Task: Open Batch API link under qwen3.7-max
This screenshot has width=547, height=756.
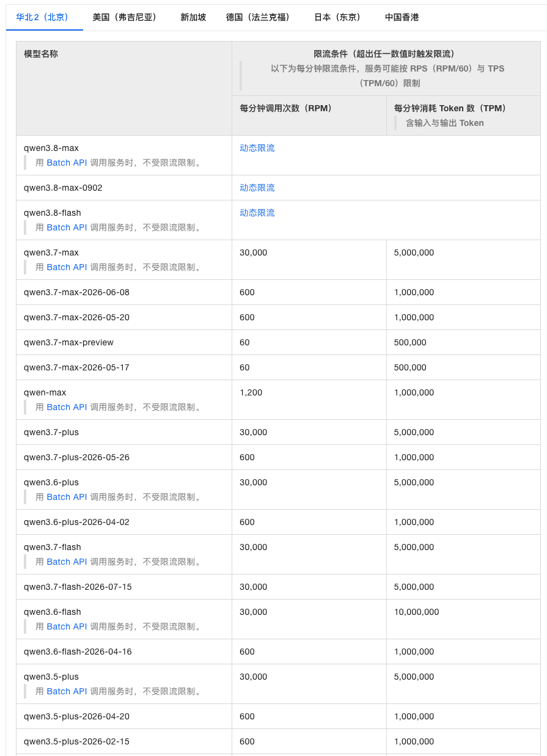Action: (x=67, y=267)
